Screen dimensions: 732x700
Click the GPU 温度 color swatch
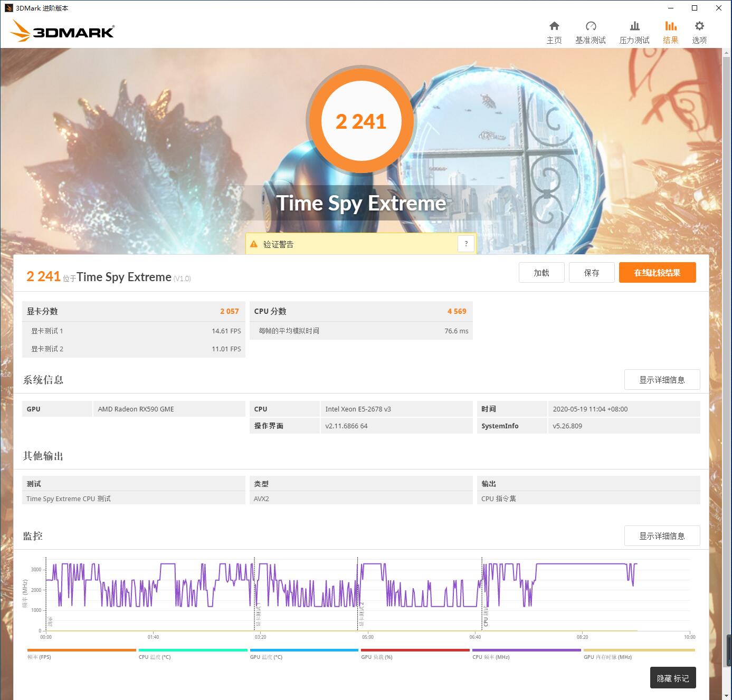pos(303,650)
